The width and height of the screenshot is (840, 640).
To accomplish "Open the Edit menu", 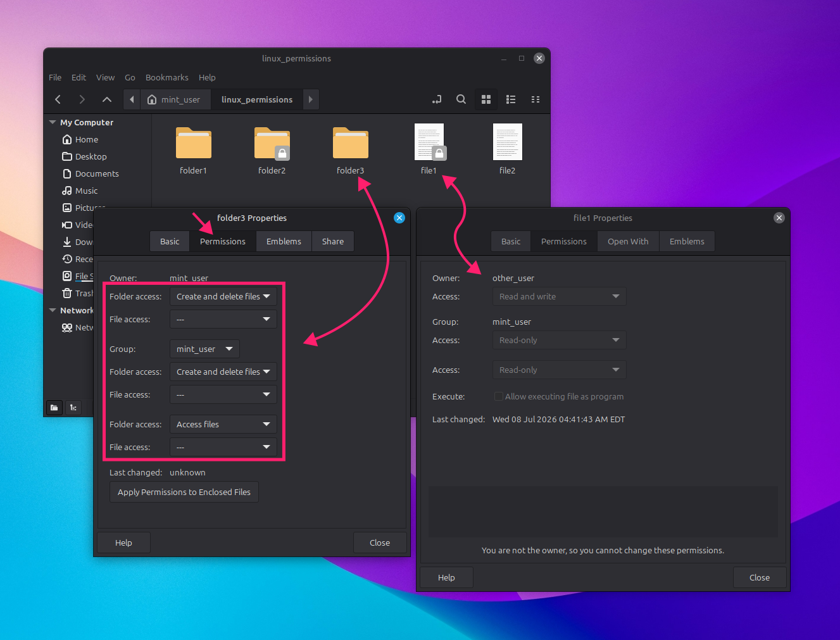I will [78, 77].
